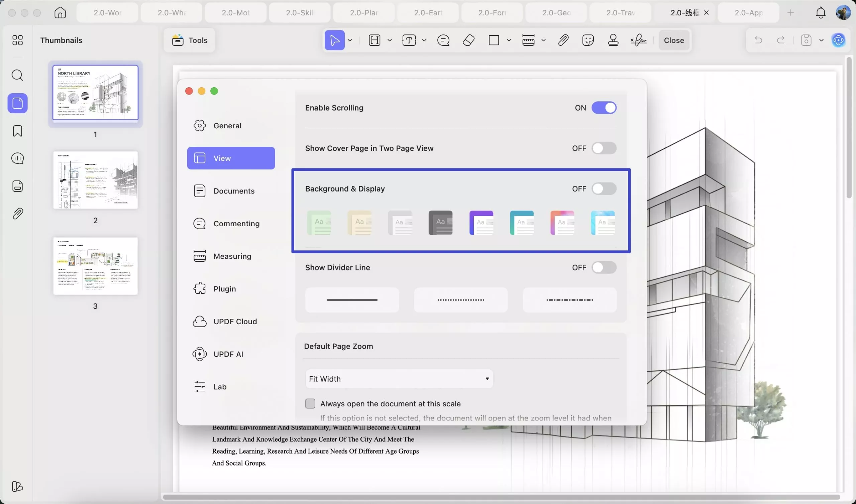Toggle Background & Display switch
Screen dimensions: 856x504
pos(604,188)
